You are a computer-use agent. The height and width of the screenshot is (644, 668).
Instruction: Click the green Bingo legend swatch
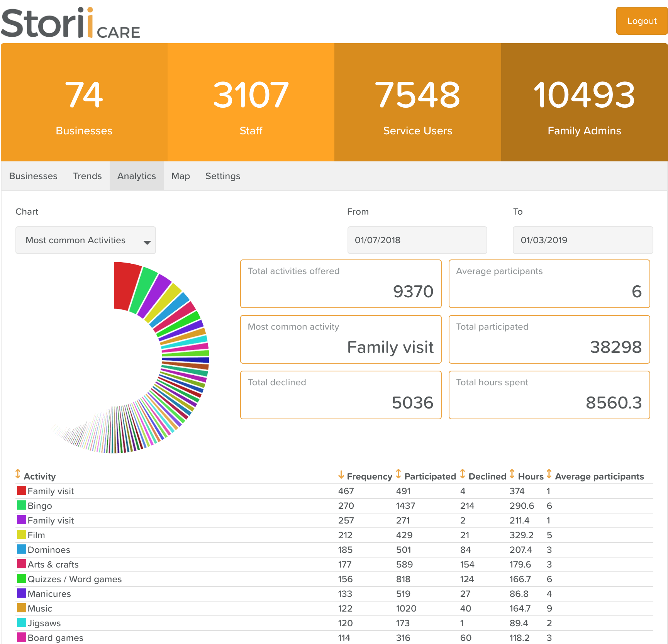[x=22, y=505]
